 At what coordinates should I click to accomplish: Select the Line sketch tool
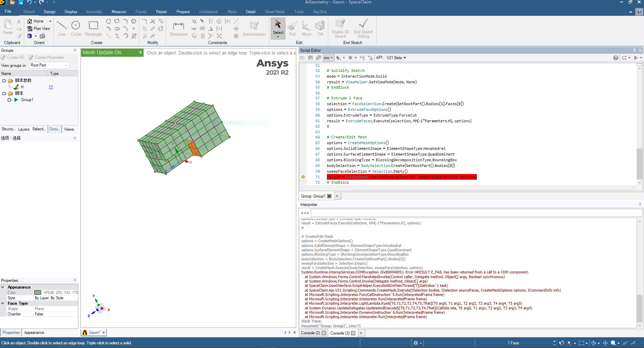tap(62, 28)
